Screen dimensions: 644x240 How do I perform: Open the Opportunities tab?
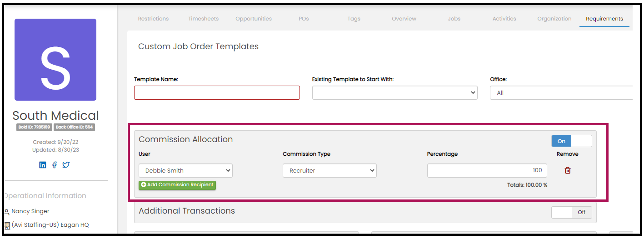pyautogui.click(x=254, y=19)
